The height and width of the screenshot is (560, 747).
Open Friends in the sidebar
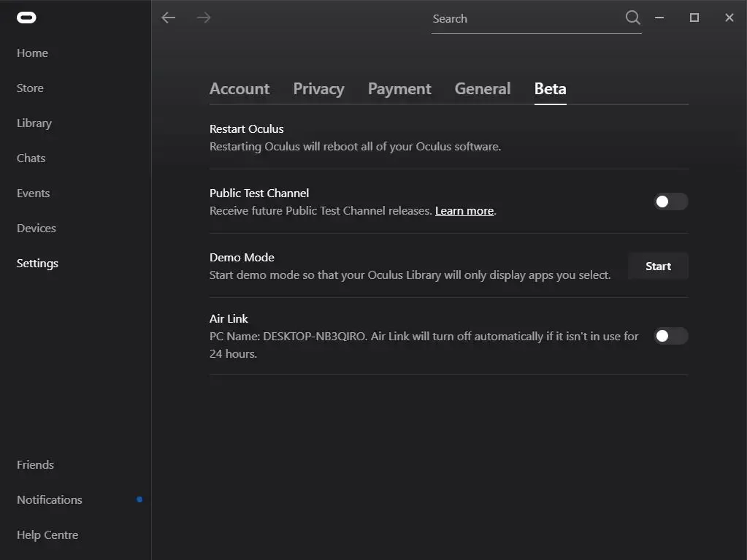point(35,465)
